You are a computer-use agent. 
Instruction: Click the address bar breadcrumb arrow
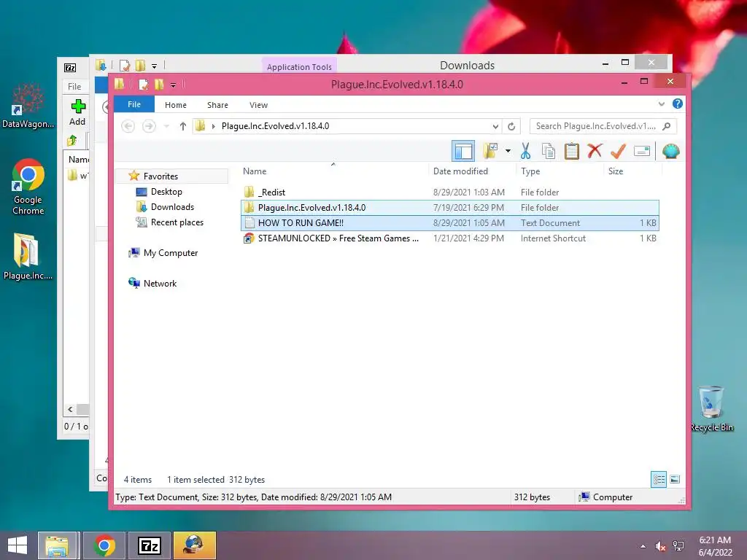pos(213,126)
